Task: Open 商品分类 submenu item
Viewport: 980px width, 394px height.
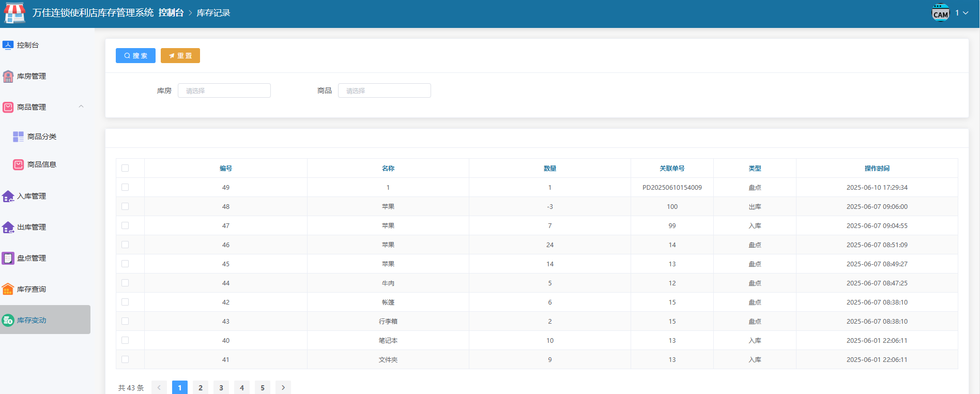Action: 45,137
